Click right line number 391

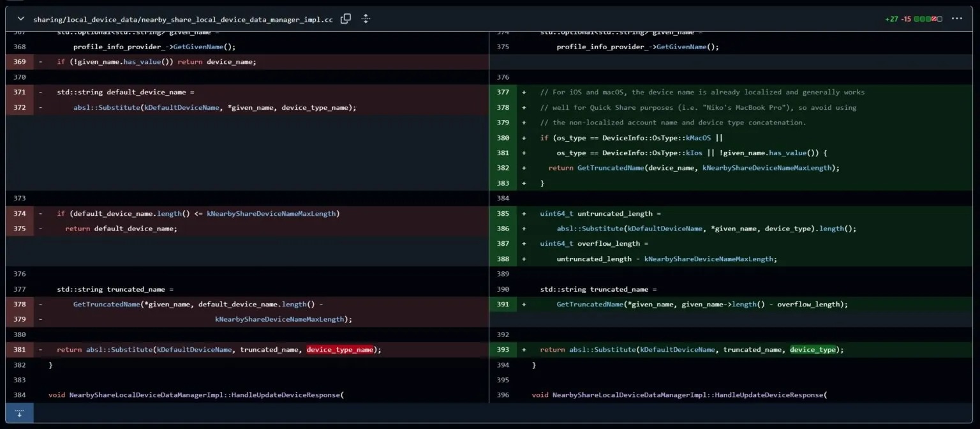point(503,305)
